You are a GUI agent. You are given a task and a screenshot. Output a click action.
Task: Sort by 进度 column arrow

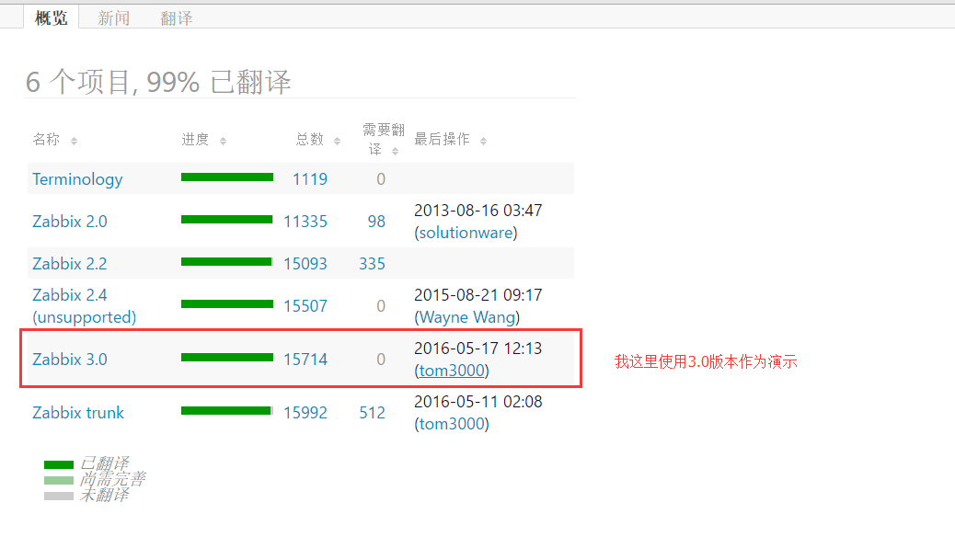(223, 142)
